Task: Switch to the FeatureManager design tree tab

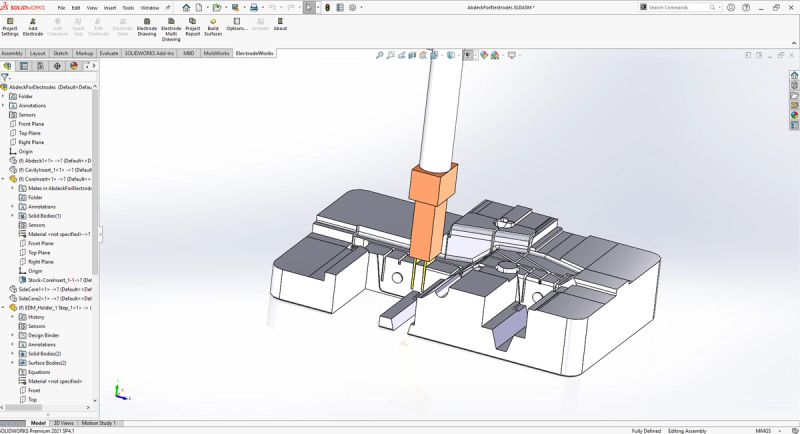Action: 8,66
